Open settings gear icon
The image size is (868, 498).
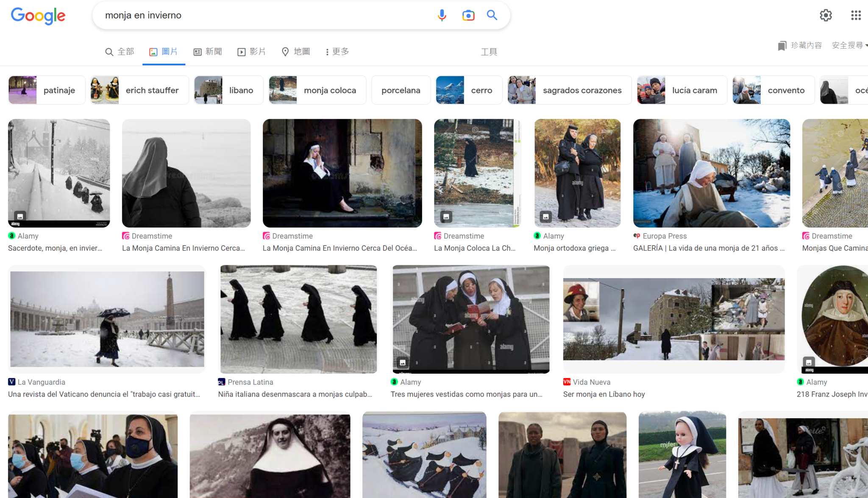[826, 16]
